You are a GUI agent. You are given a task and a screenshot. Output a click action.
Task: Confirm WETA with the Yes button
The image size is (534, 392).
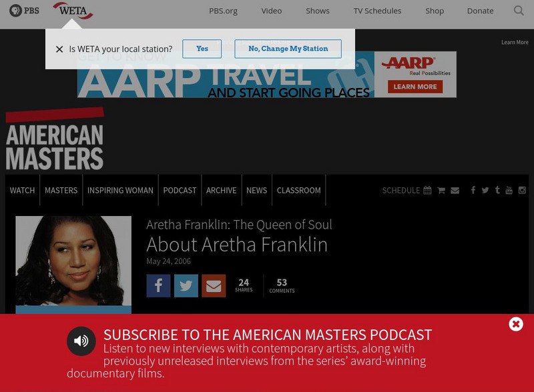[202, 49]
